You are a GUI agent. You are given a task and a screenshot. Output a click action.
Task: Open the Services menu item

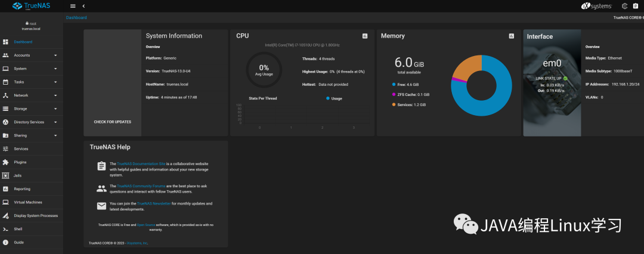32,149
